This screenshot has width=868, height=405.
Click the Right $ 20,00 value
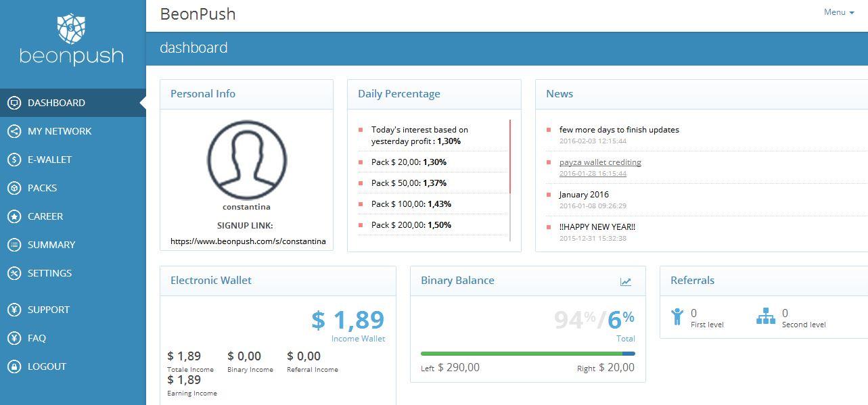[616, 368]
